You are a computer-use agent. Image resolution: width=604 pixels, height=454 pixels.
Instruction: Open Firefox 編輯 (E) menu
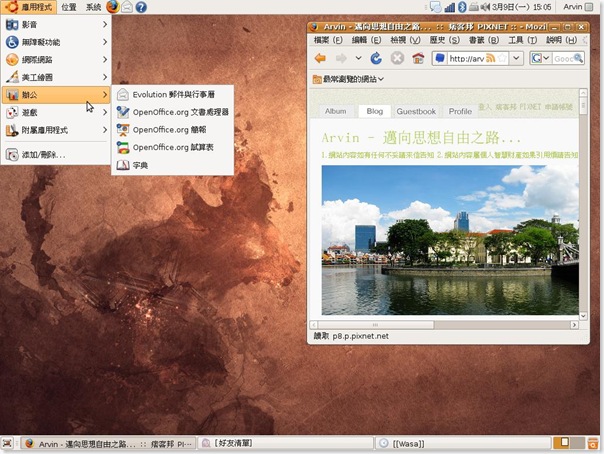pyautogui.click(x=366, y=40)
